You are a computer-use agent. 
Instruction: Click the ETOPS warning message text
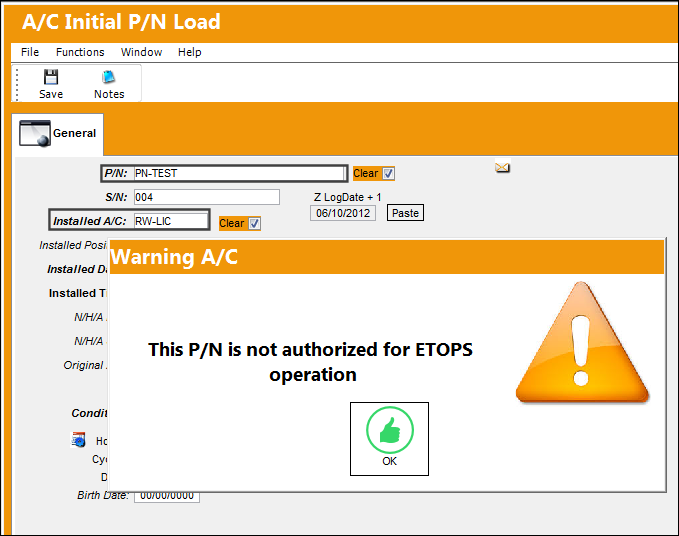click(x=310, y=362)
